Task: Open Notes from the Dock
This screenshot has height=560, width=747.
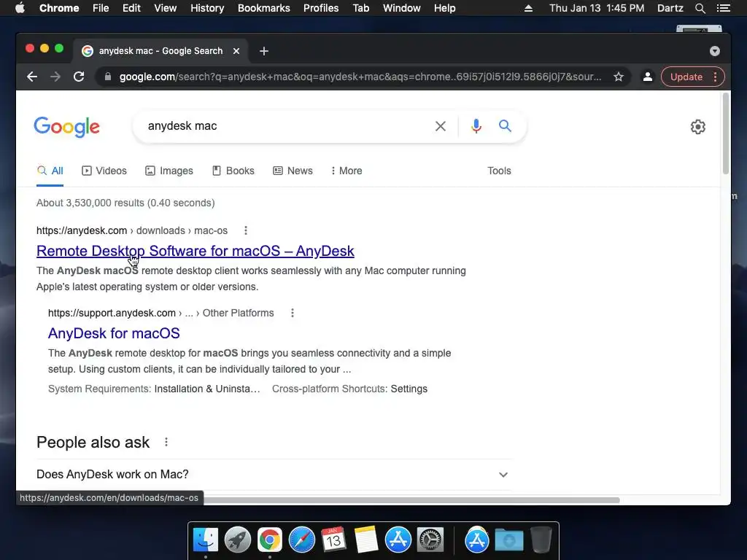Action: click(x=366, y=540)
